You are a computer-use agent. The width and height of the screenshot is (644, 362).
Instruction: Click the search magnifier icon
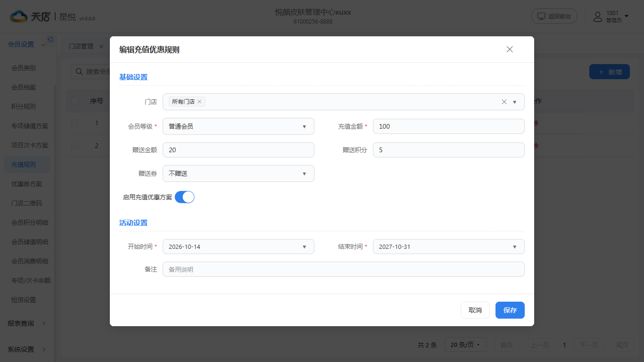click(x=79, y=72)
